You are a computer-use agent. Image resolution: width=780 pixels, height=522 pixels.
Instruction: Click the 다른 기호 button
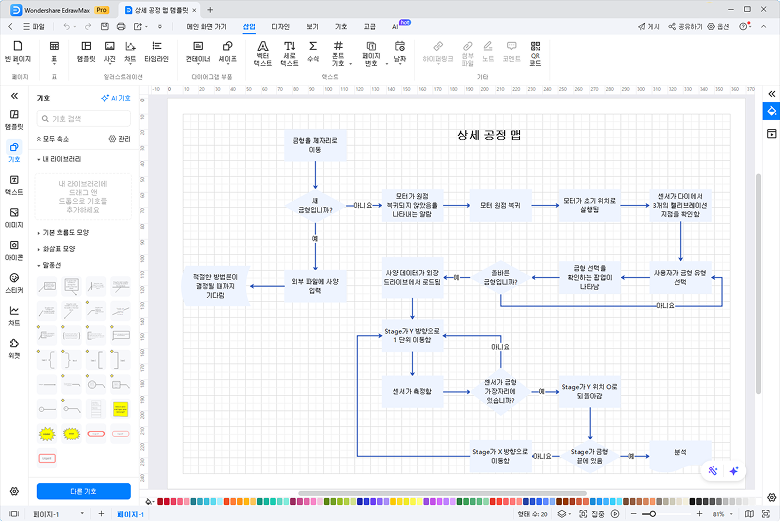click(84, 491)
